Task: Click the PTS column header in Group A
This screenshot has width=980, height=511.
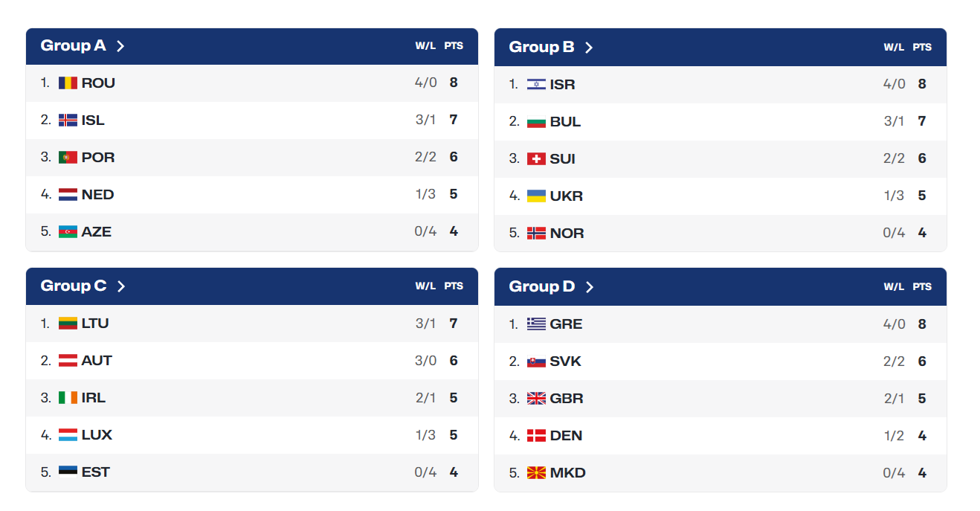Action: [x=454, y=45]
